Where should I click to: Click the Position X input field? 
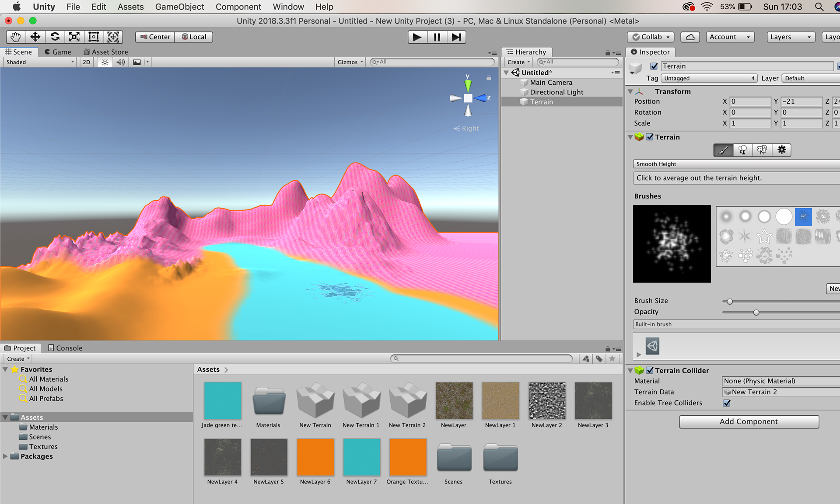[x=750, y=101]
